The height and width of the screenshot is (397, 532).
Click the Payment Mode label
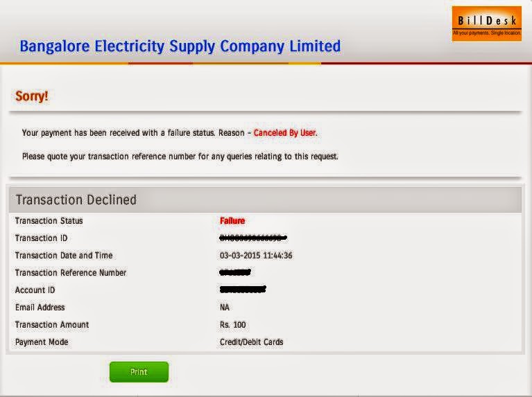(42, 342)
